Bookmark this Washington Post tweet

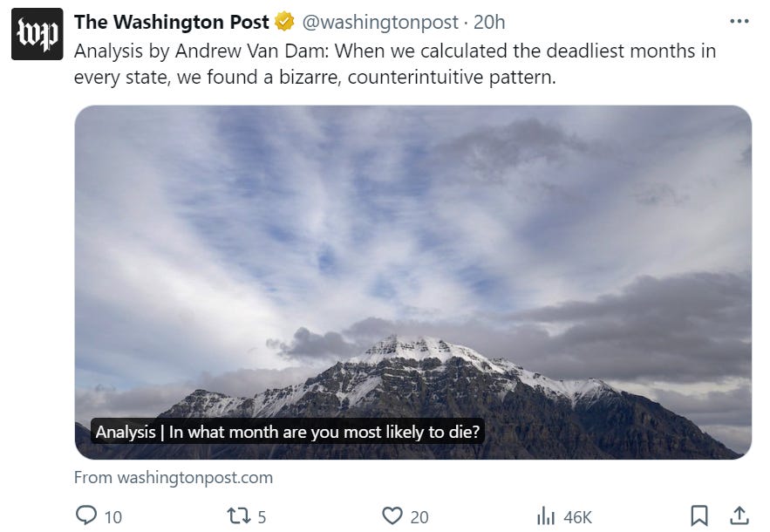699,515
